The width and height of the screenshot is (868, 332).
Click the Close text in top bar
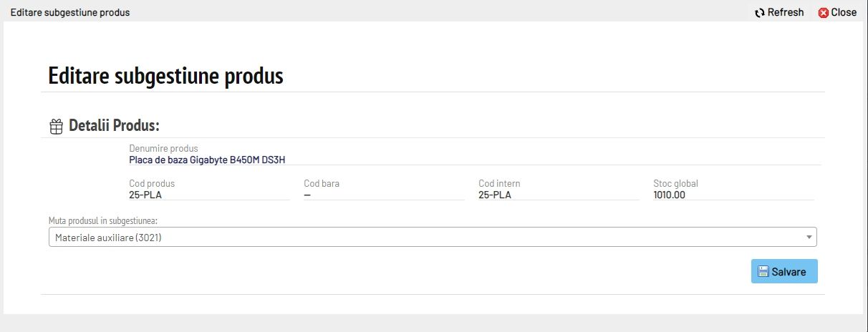click(844, 12)
